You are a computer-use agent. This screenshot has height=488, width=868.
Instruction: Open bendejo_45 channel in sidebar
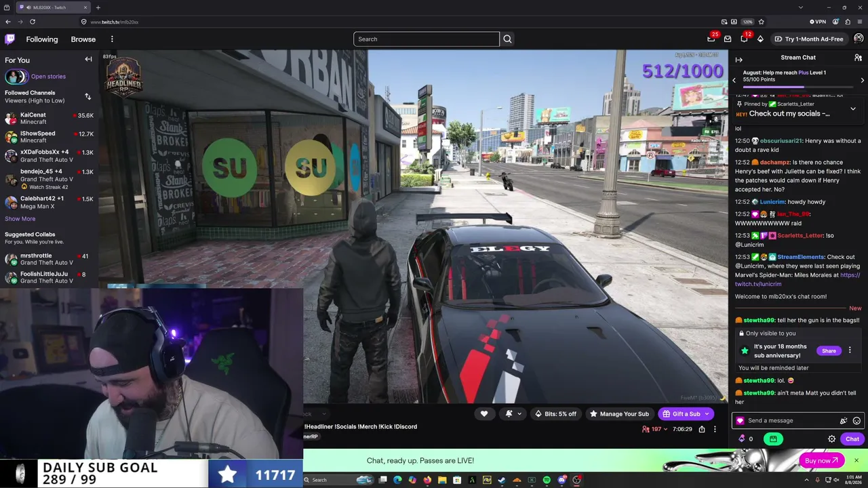point(49,179)
